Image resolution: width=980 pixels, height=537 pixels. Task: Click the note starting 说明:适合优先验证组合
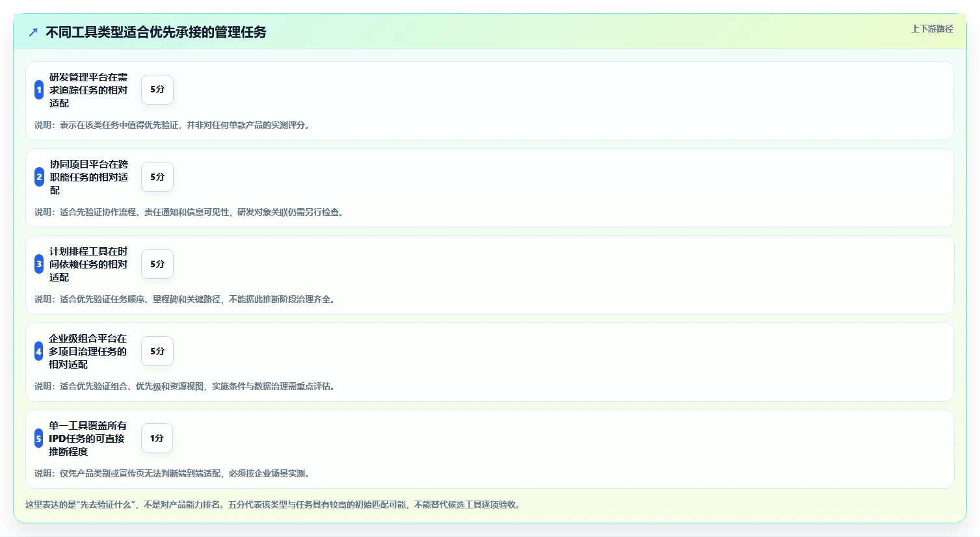(x=187, y=386)
